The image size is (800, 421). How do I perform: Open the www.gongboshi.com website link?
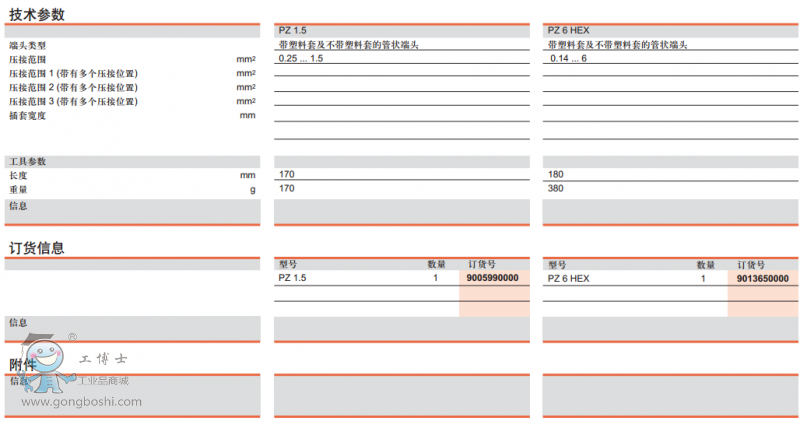pyautogui.click(x=81, y=402)
